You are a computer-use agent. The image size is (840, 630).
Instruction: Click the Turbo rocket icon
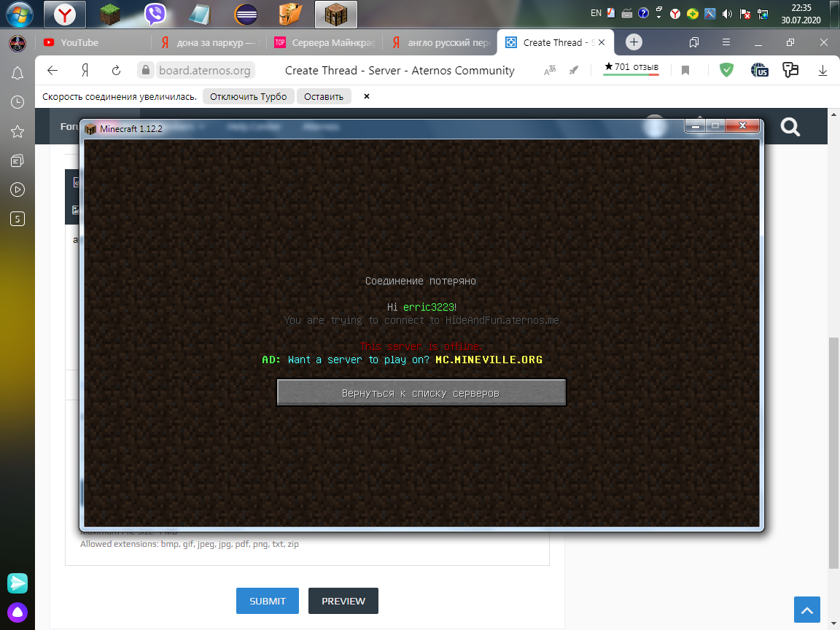[574, 70]
